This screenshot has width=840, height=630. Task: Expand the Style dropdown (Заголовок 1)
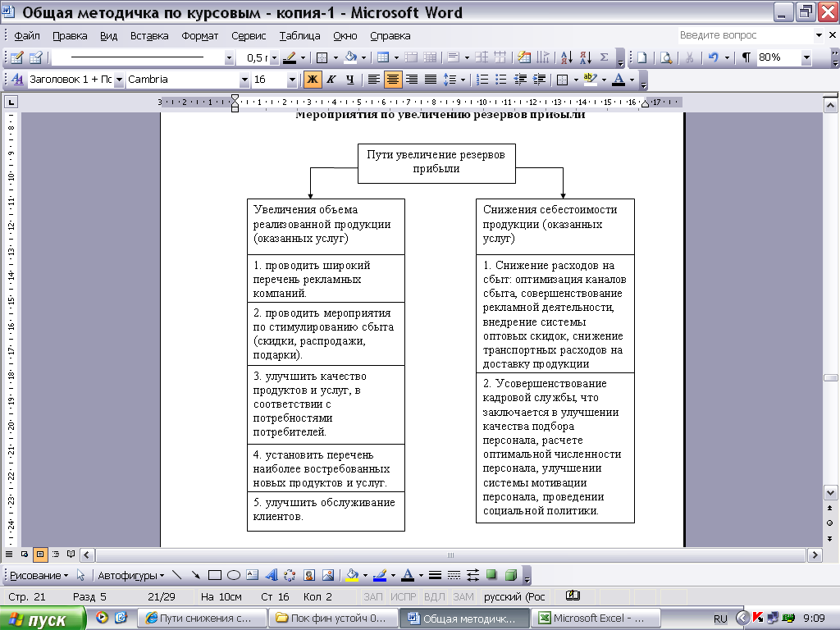118,80
